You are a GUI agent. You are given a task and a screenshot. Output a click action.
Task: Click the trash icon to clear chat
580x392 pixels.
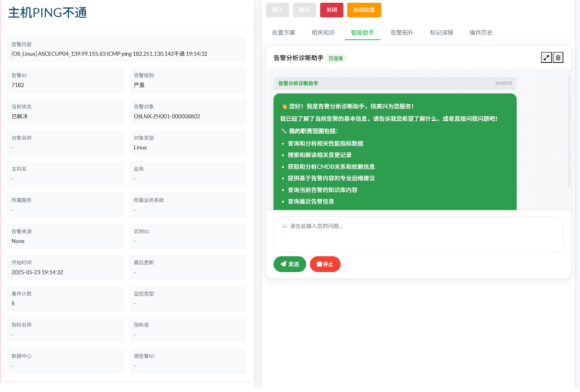tap(558, 57)
